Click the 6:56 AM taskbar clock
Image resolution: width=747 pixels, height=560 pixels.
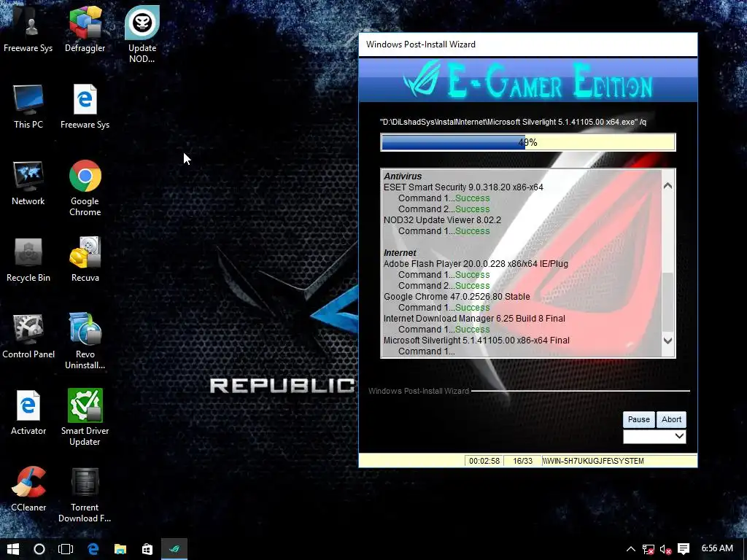coord(717,548)
